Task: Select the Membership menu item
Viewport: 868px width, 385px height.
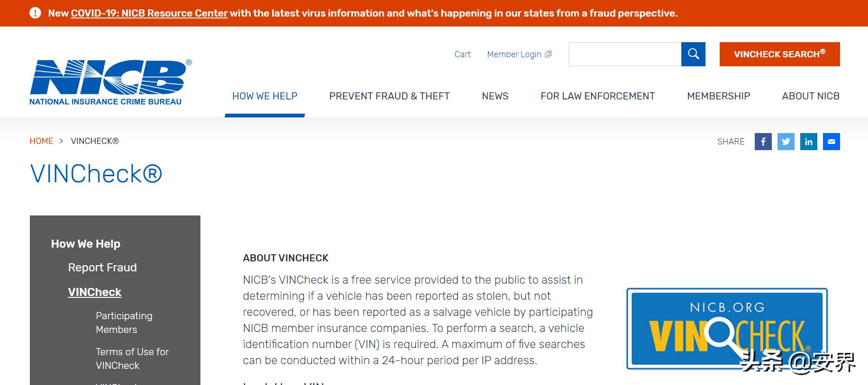Action: pos(718,96)
